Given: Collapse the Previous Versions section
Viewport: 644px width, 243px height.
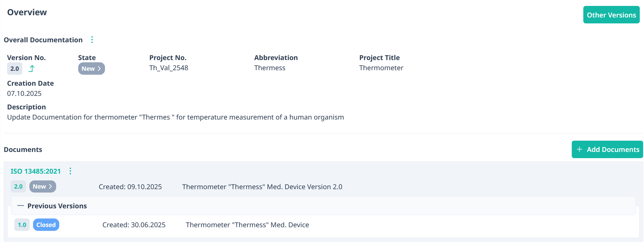Looking at the screenshot, I should 20,206.
